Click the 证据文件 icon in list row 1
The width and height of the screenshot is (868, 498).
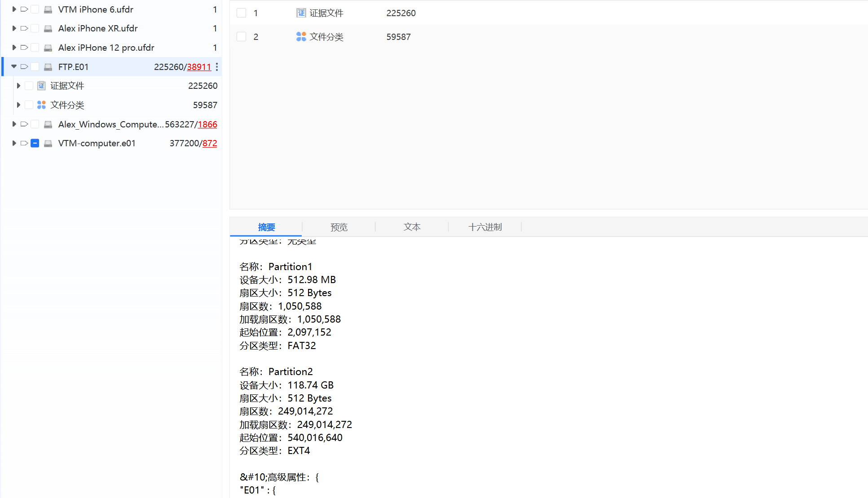tap(301, 13)
